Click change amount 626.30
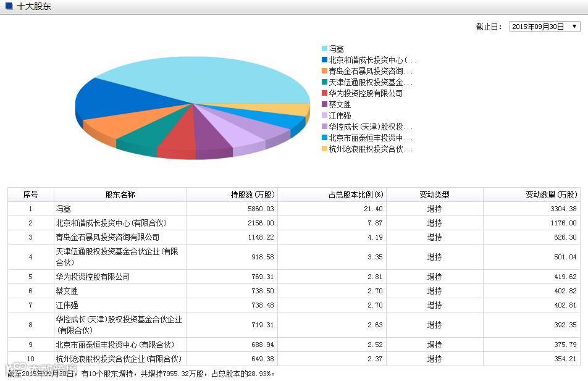Viewport: 588px width, 381px height. [x=566, y=237]
